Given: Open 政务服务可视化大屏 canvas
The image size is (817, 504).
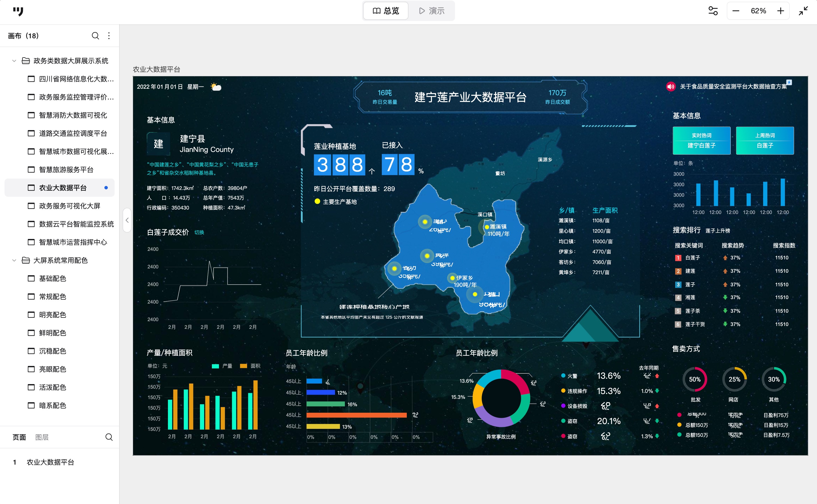Looking at the screenshot, I should pos(59,206).
